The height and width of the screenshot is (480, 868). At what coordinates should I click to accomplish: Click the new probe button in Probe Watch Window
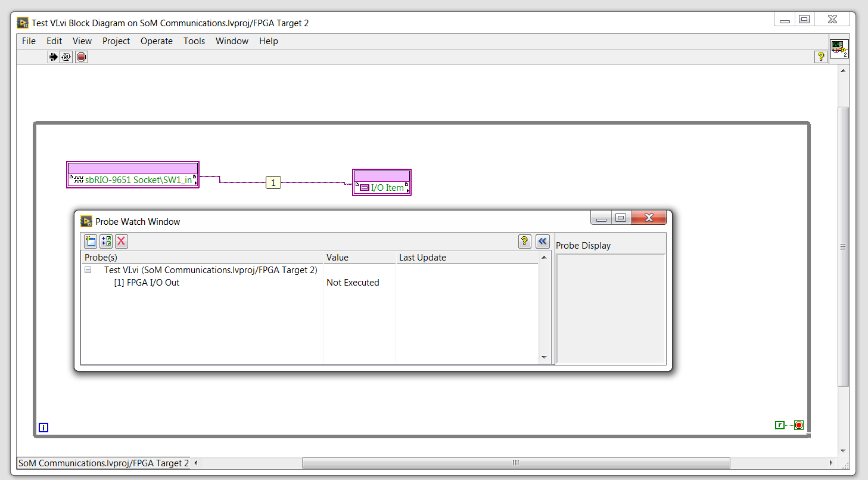coord(91,241)
